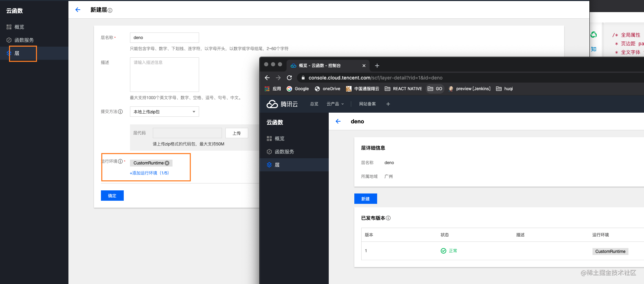Open the oneDrive bookmark
Viewport: 644px width, 284px height.
point(327,89)
